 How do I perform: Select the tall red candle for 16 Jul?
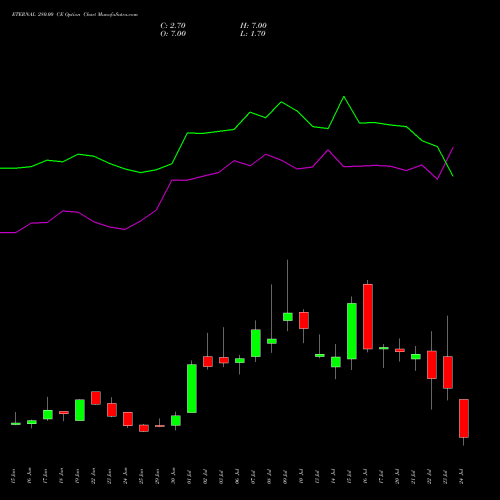click(368, 316)
